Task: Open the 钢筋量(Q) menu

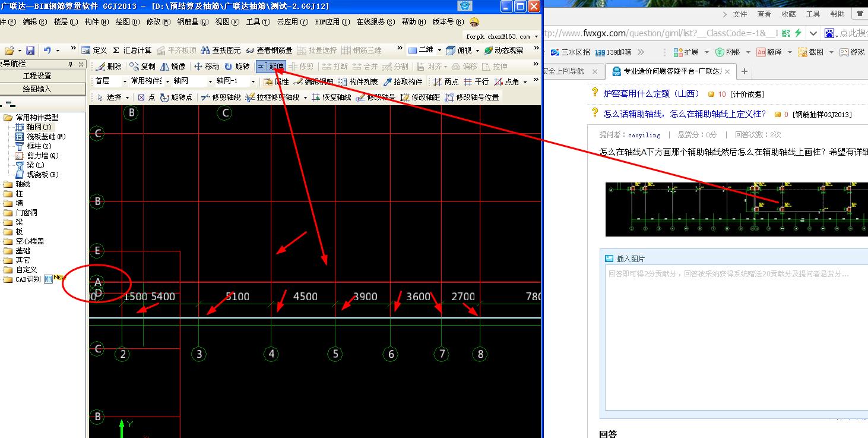Action: pos(193,22)
